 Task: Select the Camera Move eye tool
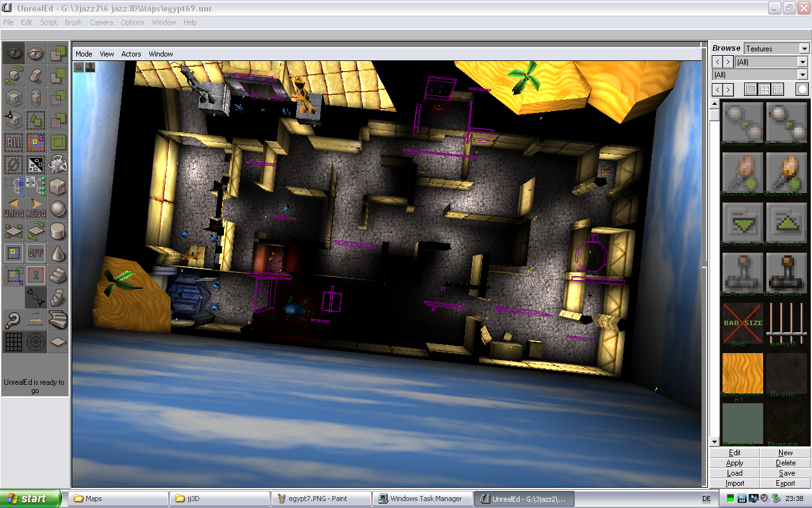tap(13, 53)
